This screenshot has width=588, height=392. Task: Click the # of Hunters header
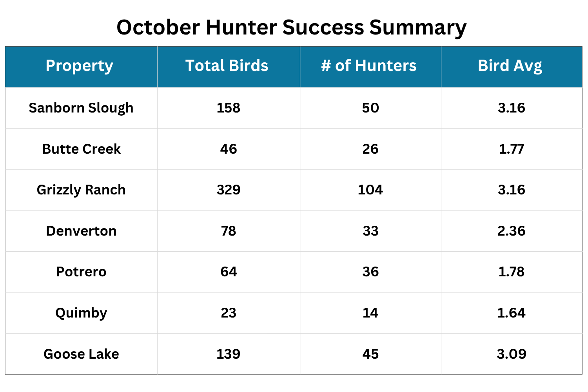point(369,66)
